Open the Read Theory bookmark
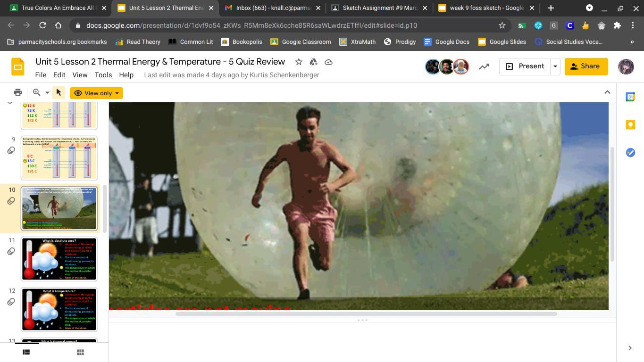 (138, 42)
